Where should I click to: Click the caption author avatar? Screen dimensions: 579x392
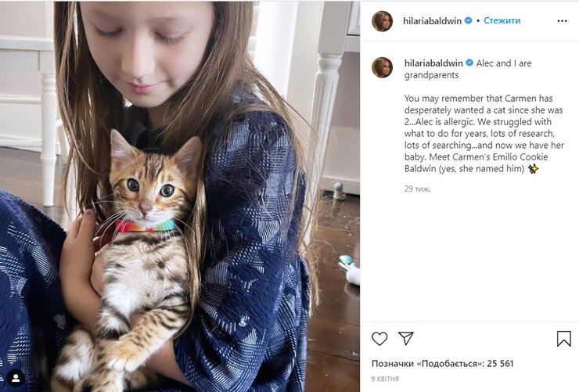point(382,67)
